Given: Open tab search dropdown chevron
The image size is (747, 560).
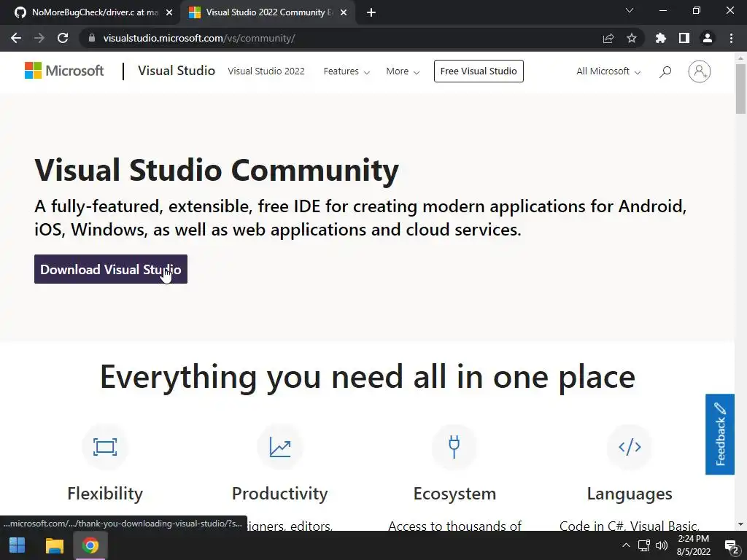Looking at the screenshot, I should click(x=630, y=10).
